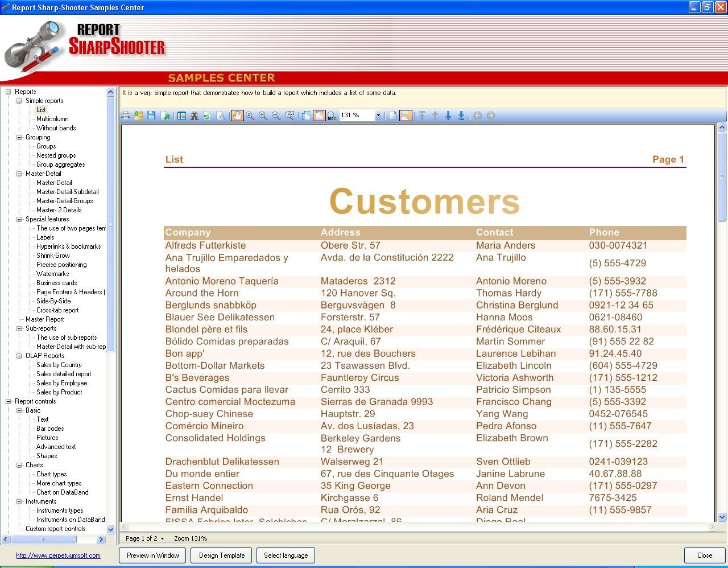This screenshot has width=728, height=568.
Task: Open the zoom percentage dropdown arrow
Action: click(x=378, y=116)
